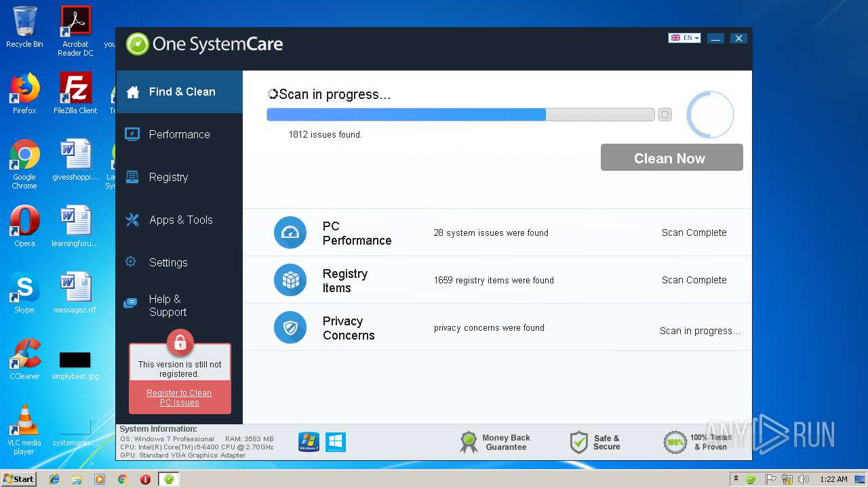Click the scan progress bar

pos(460,115)
